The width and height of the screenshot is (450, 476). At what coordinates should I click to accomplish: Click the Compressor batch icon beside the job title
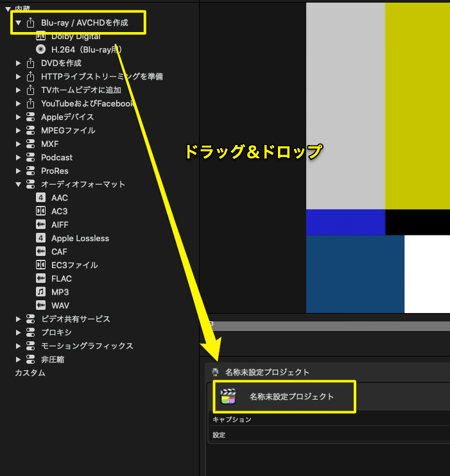215,372
